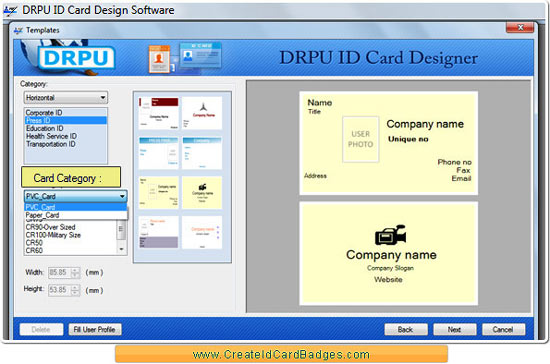Click the orange vertical ID card icon
The width and height of the screenshot is (550, 364).
click(159, 59)
